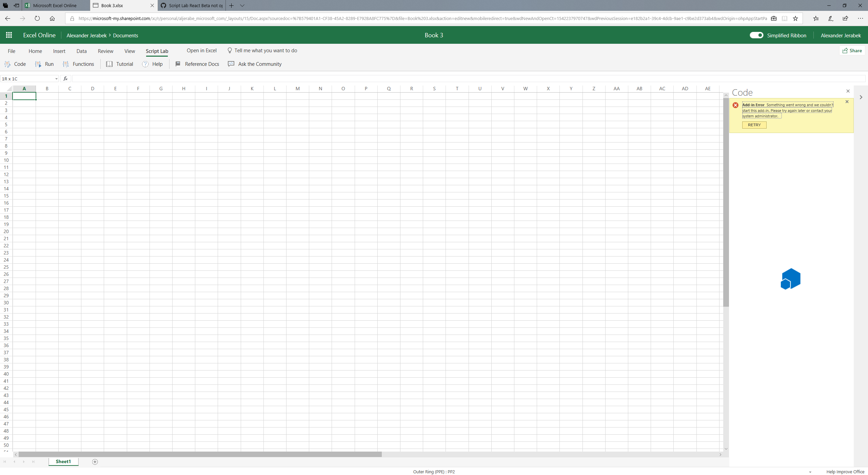The image size is (868, 475).
Task: Switch to the Script Lab ribbon tab
Action: click(156, 51)
